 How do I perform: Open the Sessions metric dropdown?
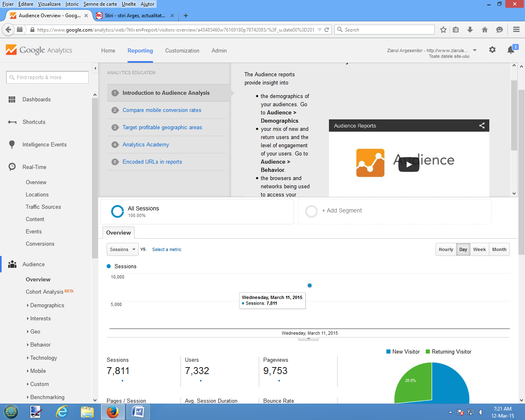pos(123,249)
